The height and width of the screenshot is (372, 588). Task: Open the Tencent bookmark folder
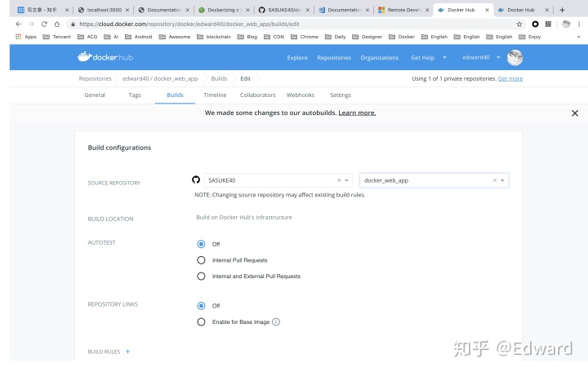[56, 37]
